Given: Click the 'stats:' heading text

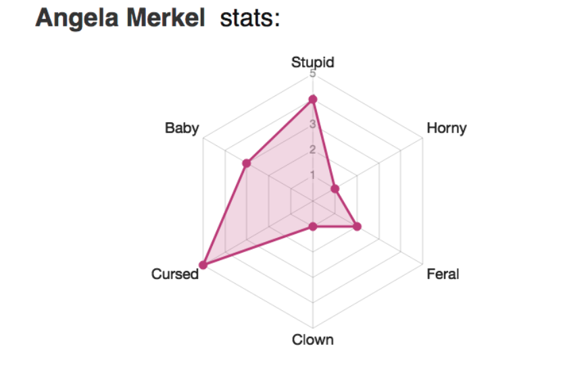Looking at the screenshot, I should click(250, 18).
